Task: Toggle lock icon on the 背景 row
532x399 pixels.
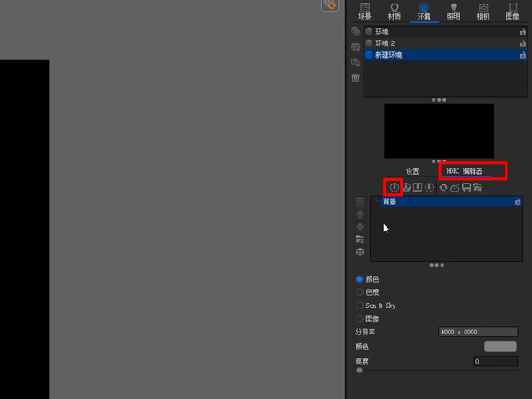Action: (x=518, y=202)
